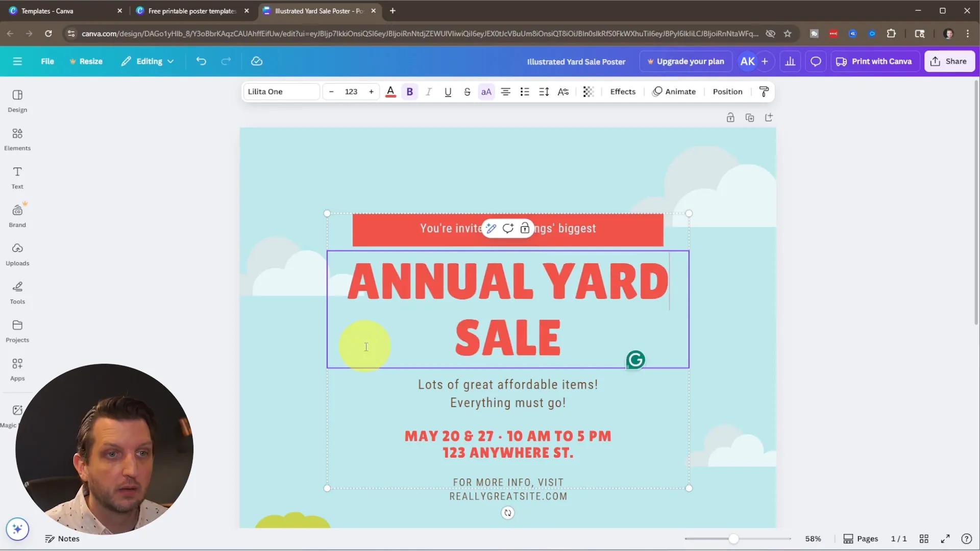Image resolution: width=980 pixels, height=551 pixels.
Task: Open the help question mark icon
Action: [966, 539]
